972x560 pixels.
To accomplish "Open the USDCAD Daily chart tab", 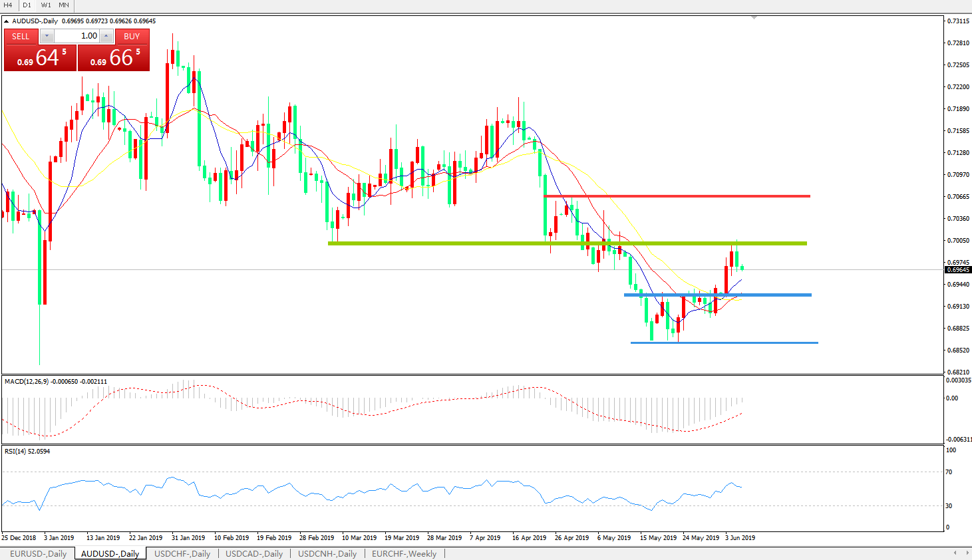I will pos(254,553).
